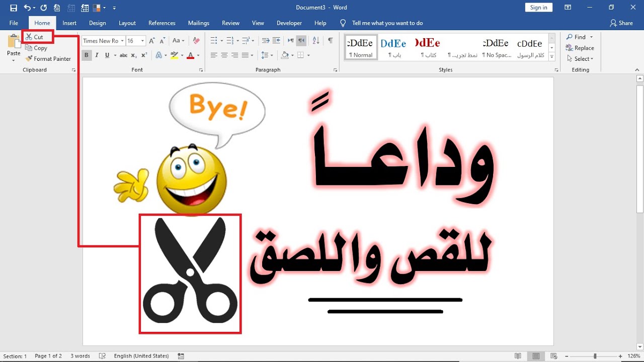644x362 pixels.
Task: Click the Paste clipboard icon
Action: [14, 42]
